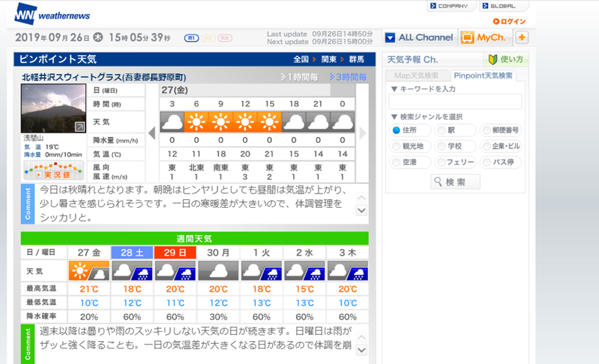Click the ログイン login link
Image resolution: width=599 pixels, height=364 pixels.
[509, 21]
